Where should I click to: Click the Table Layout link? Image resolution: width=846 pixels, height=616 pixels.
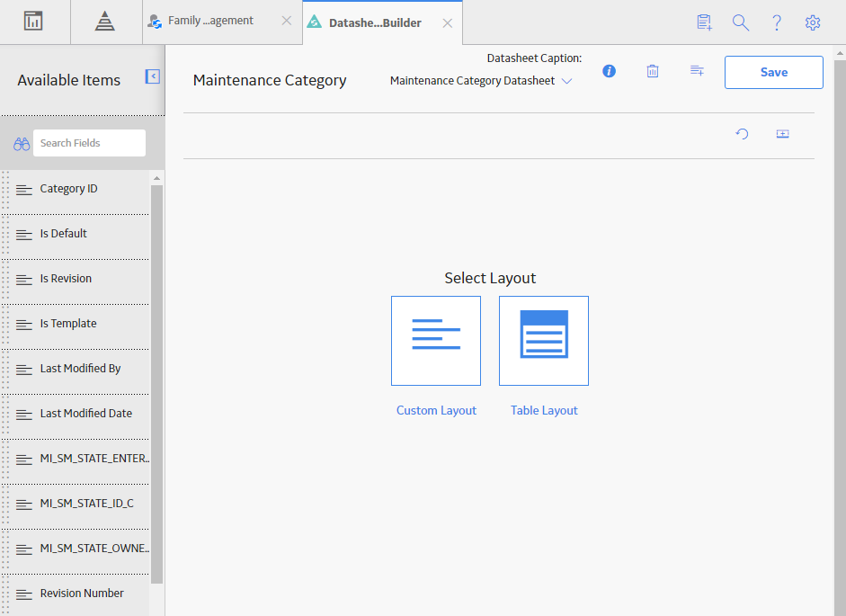[x=544, y=410]
